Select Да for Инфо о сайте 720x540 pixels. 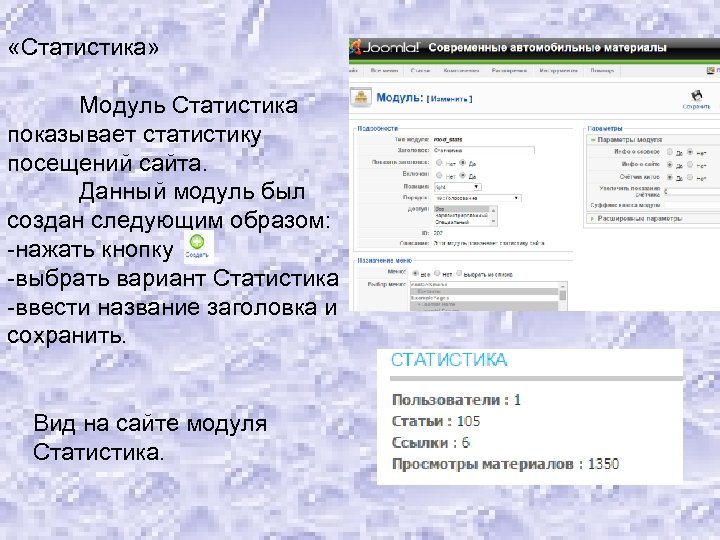tap(670, 164)
